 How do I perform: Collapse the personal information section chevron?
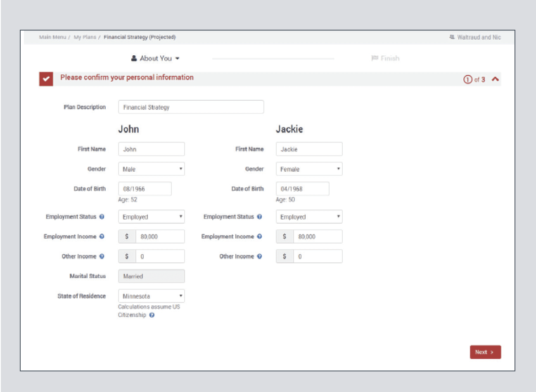pyautogui.click(x=495, y=79)
